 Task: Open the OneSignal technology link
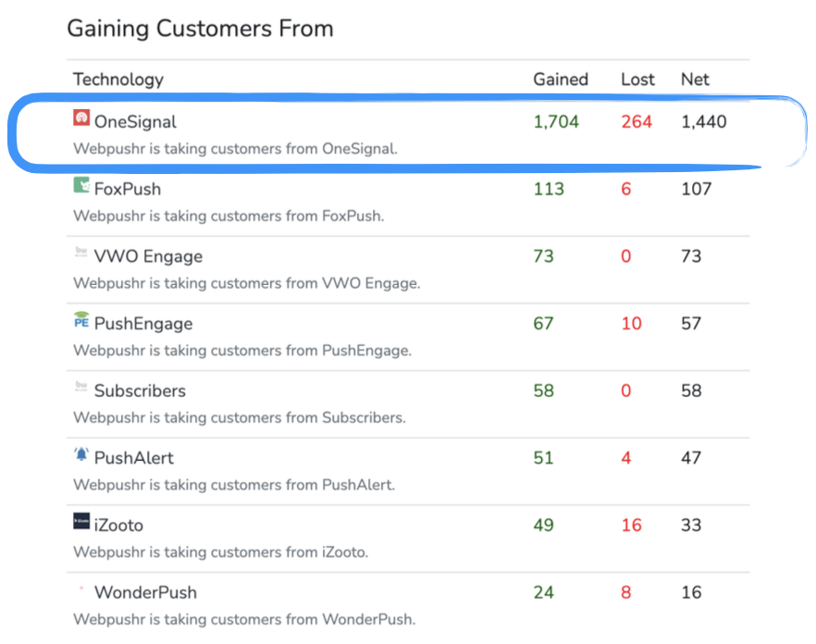[135, 122]
